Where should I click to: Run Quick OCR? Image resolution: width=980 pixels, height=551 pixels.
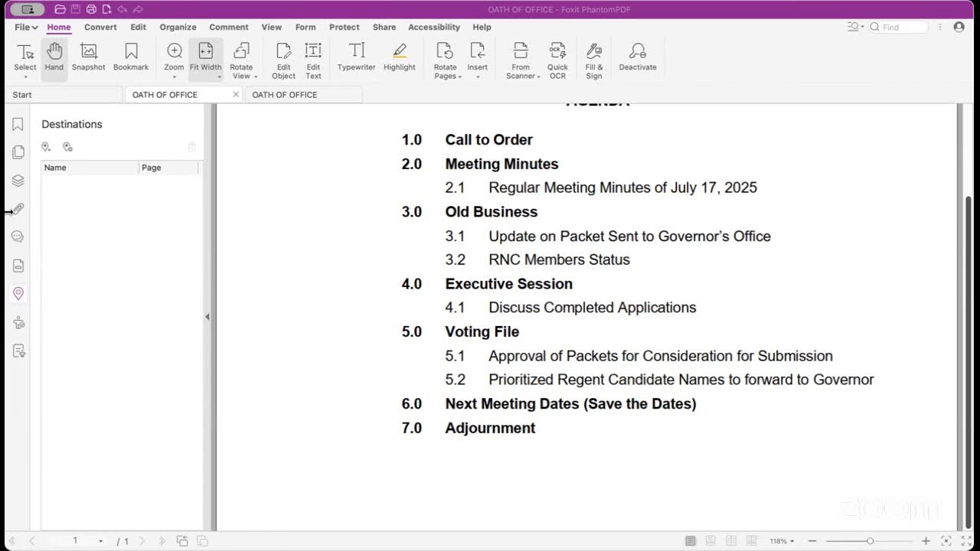558,60
